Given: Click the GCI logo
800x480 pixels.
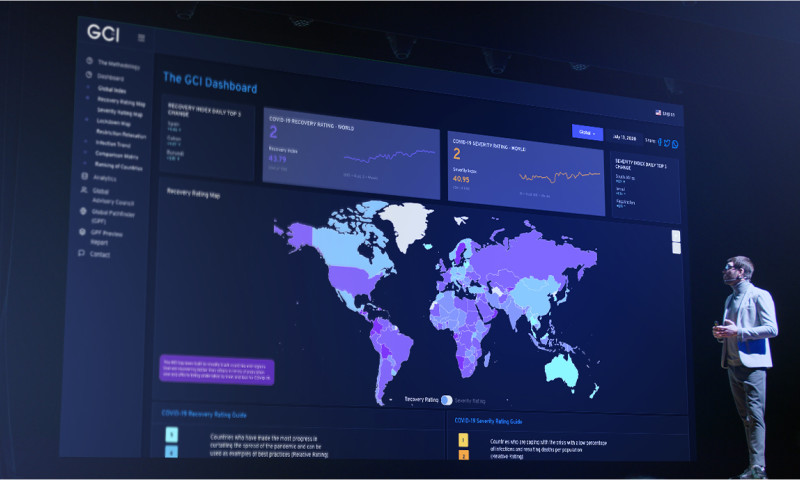Looking at the screenshot, I should pyautogui.click(x=102, y=32).
